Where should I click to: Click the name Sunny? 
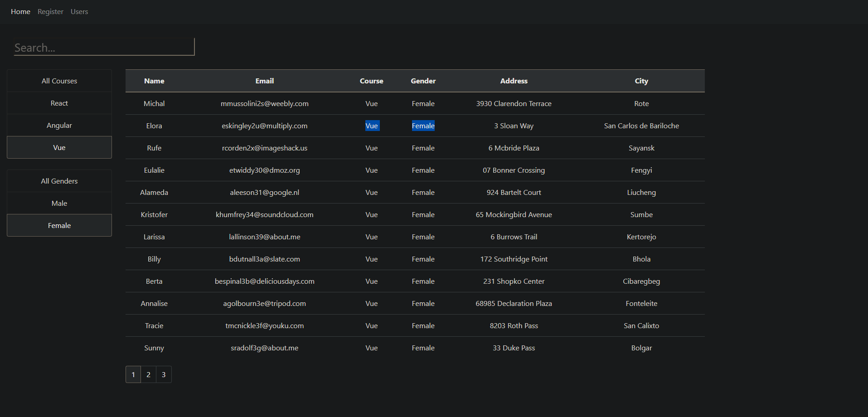coord(154,348)
